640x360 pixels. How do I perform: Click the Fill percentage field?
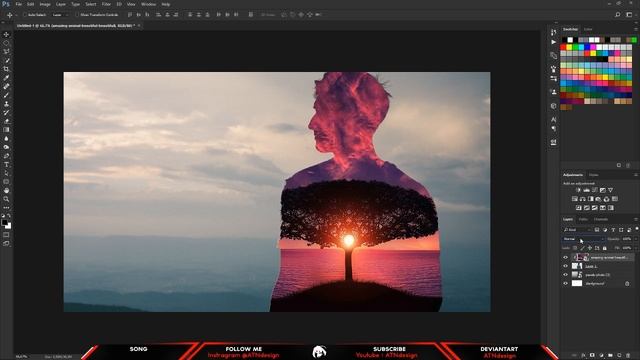tap(627, 248)
